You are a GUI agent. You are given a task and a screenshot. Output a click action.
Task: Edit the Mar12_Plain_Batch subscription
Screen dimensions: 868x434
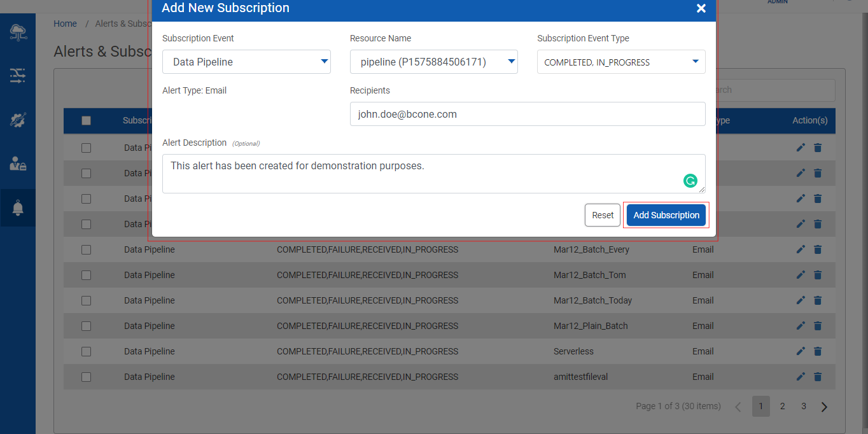tap(801, 326)
